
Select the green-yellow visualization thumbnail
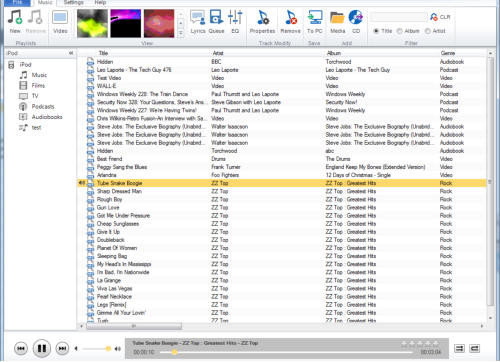point(92,23)
